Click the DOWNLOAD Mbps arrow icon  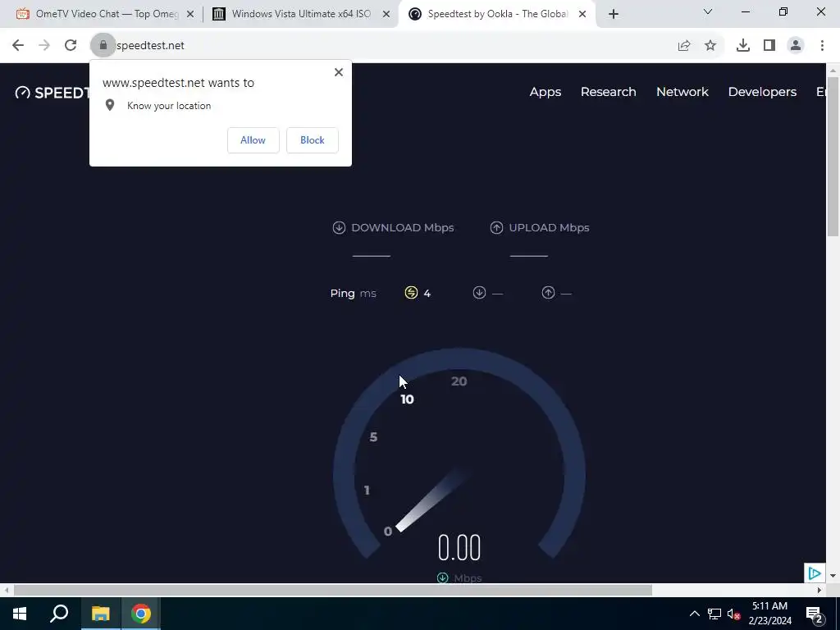[x=339, y=228]
